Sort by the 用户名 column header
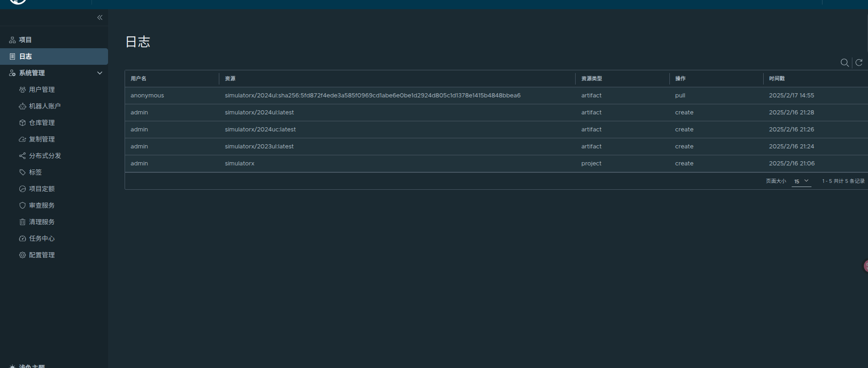Screen dimensions: 868x368 138,79
